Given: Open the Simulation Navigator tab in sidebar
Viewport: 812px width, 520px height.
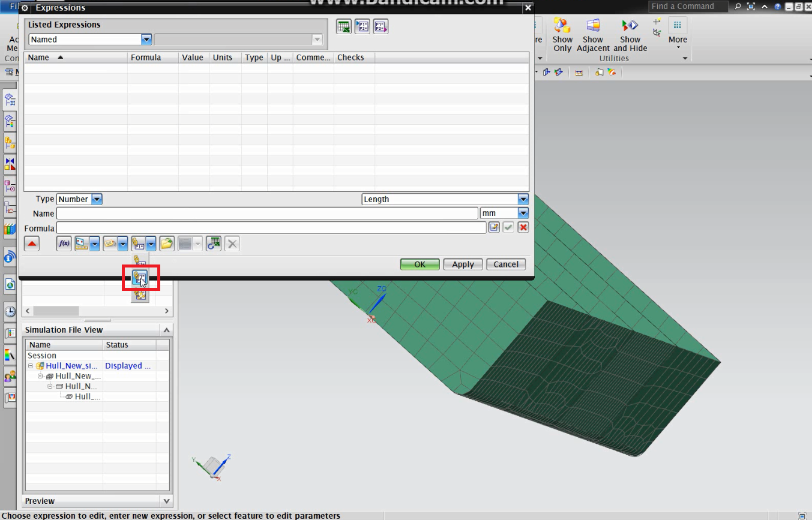Looking at the screenshot, I should (10, 100).
